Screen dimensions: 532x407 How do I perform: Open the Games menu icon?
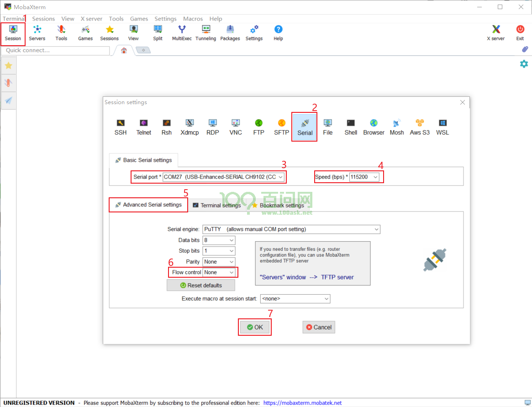(x=85, y=32)
